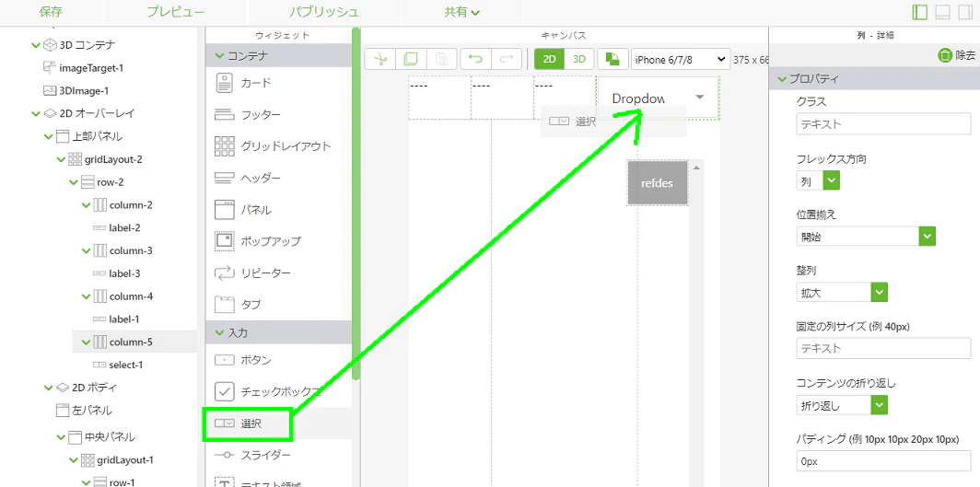This screenshot has width=980, height=487.
Task: Click the Dropdown widget on the canvas
Action: pos(659,98)
